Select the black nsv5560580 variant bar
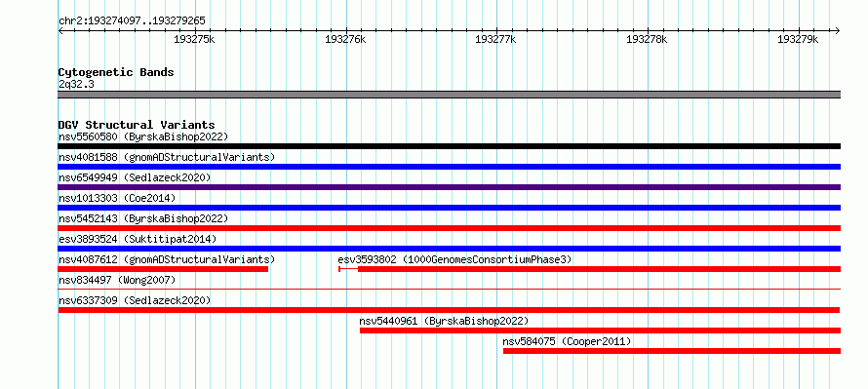The image size is (868, 389). coord(449,146)
